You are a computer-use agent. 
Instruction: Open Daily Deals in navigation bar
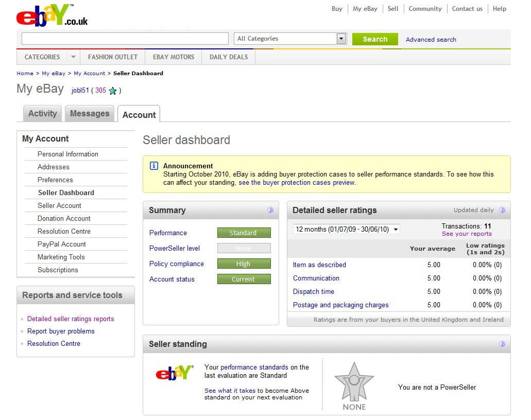click(x=229, y=57)
